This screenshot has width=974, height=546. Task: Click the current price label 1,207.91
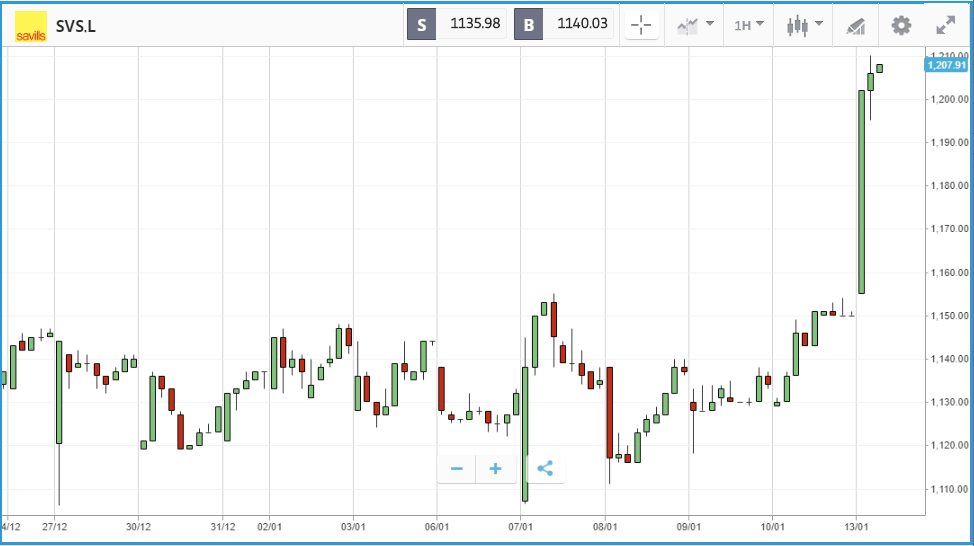coord(946,65)
